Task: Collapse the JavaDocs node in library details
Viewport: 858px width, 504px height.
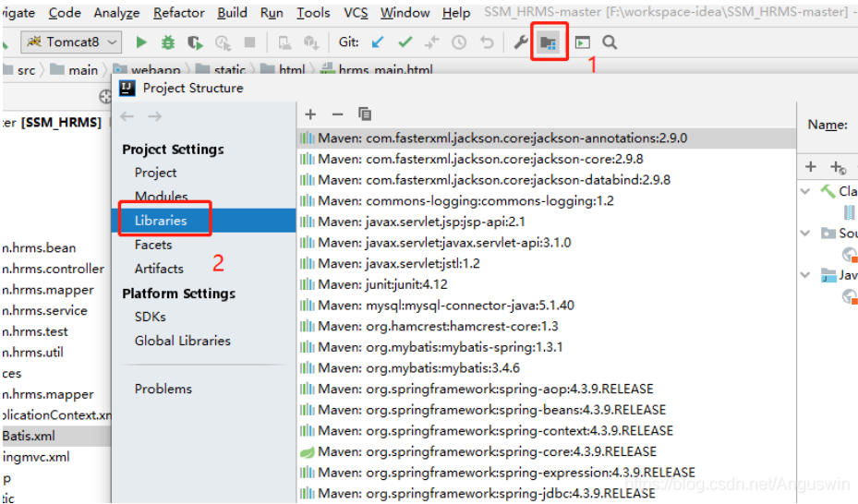Action: click(x=805, y=274)
